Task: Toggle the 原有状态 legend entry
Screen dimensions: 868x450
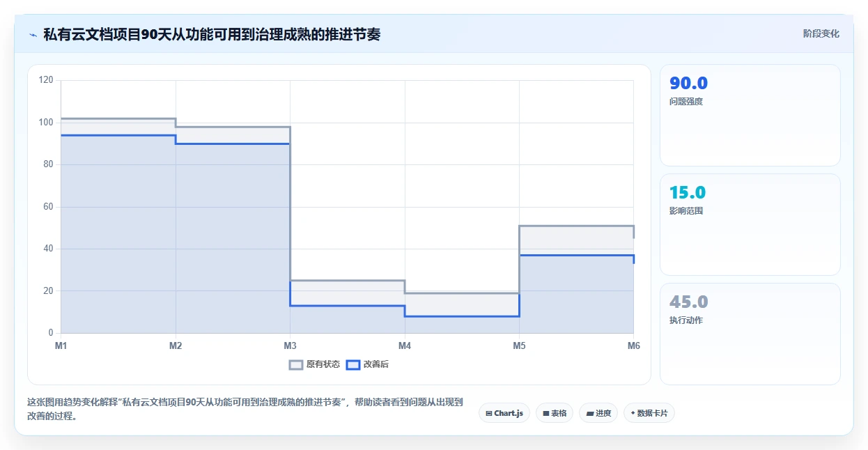Action: [x=315, y=364]
